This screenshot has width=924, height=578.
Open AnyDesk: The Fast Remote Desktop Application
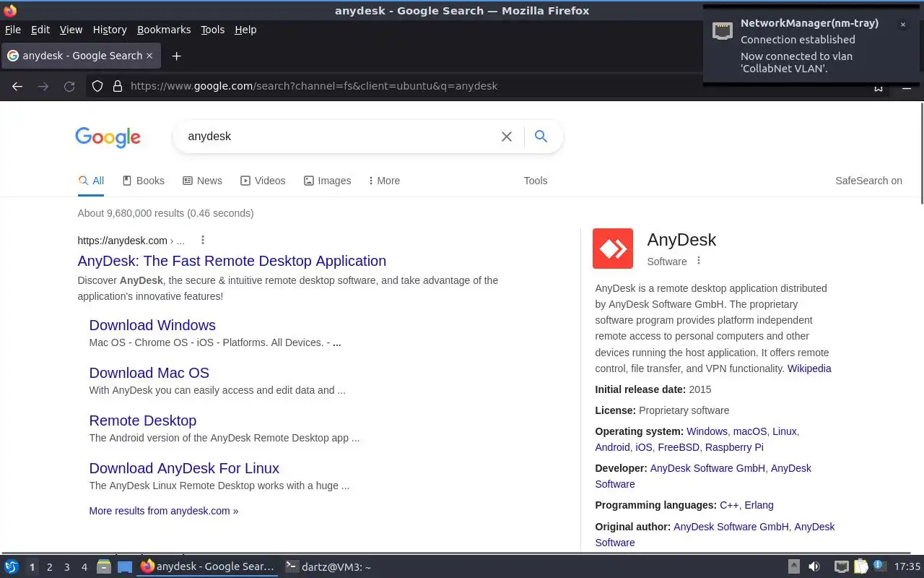[x=232, y=261]
